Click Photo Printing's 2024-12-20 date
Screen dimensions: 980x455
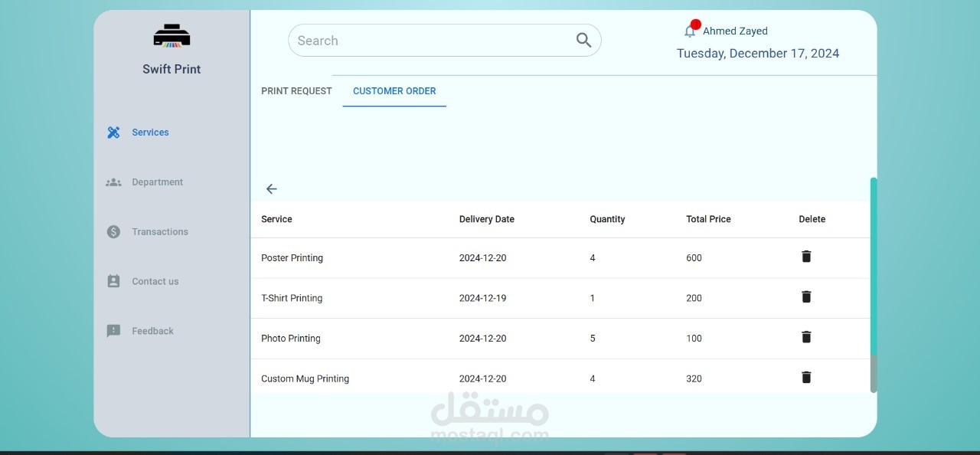482,339
